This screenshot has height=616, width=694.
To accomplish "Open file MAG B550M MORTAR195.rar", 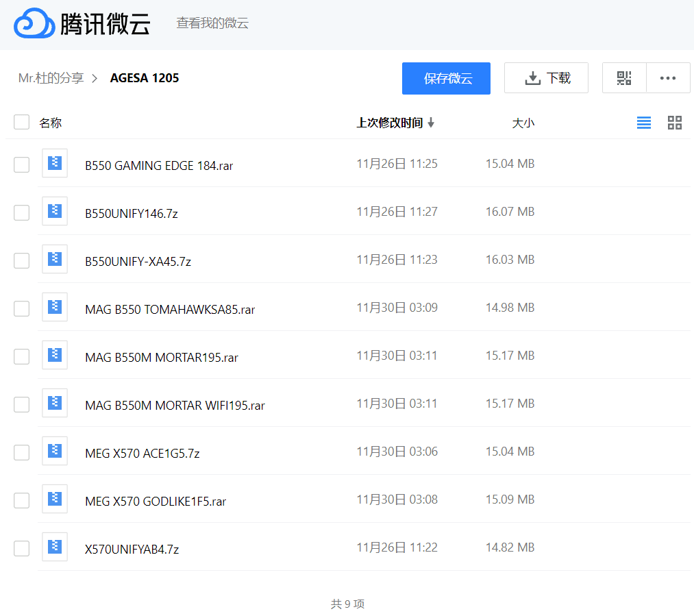I will pyautogui.click(x=162, y=358).
